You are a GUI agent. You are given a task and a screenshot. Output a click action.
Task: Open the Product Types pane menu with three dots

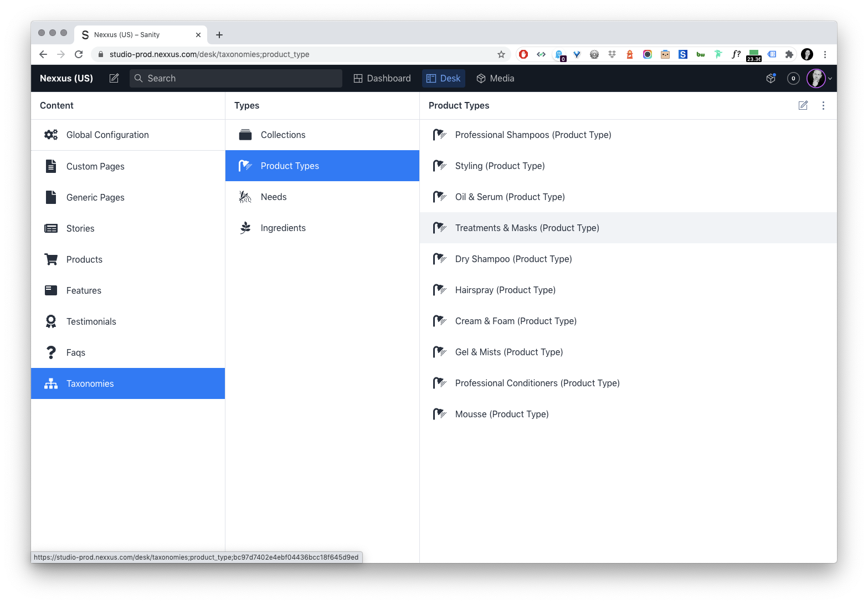pyautogui.click(x=823, y=105)
